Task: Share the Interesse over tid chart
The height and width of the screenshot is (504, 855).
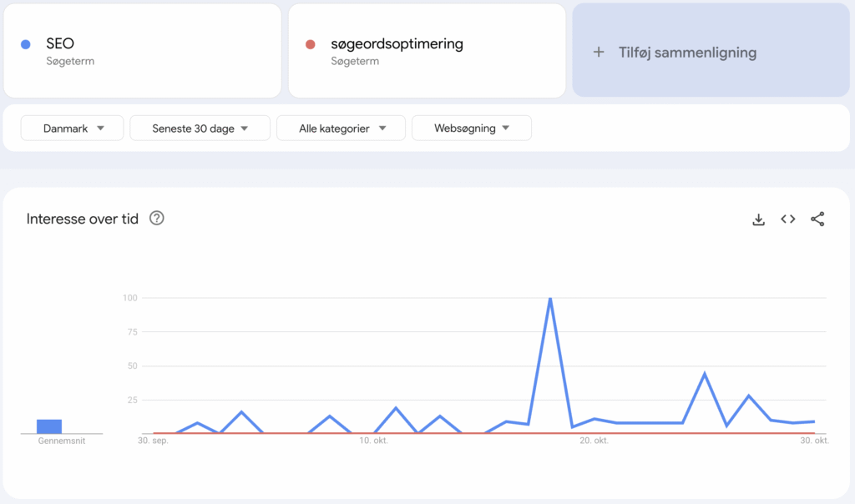Action: [817, 219]
